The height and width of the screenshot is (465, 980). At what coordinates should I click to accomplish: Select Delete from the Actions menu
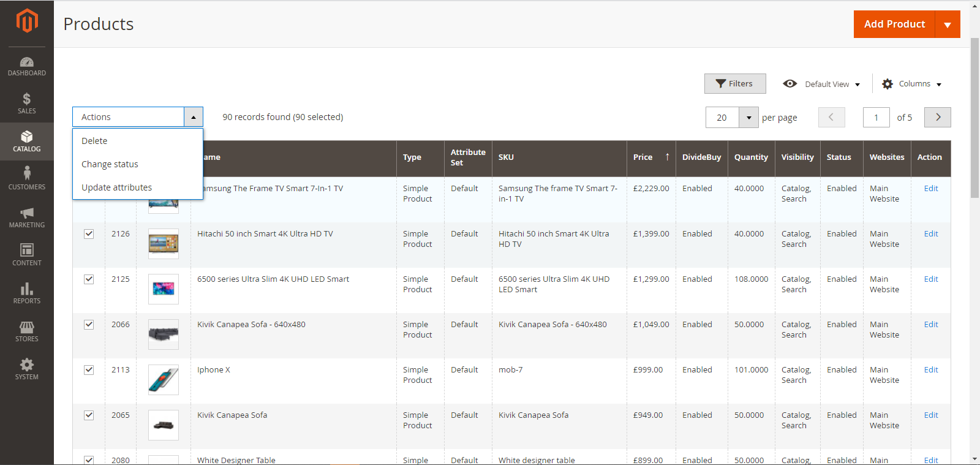click(94, 141)
